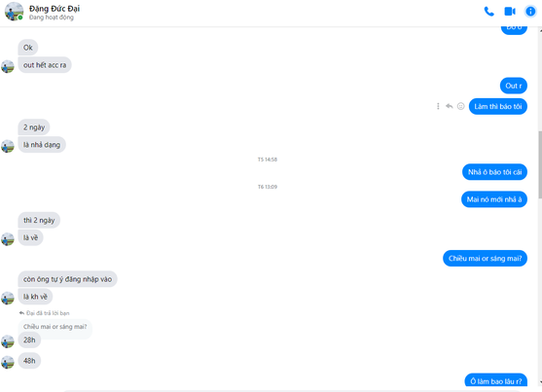Open more options beside 'Làm thì bảo tôi'
542x392 pixels.
[438, 106]
